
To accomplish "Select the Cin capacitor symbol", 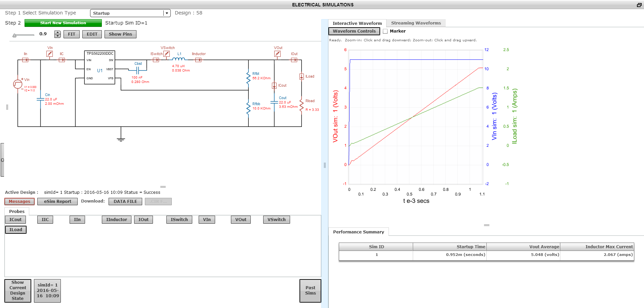I will [x=40, y=99].
